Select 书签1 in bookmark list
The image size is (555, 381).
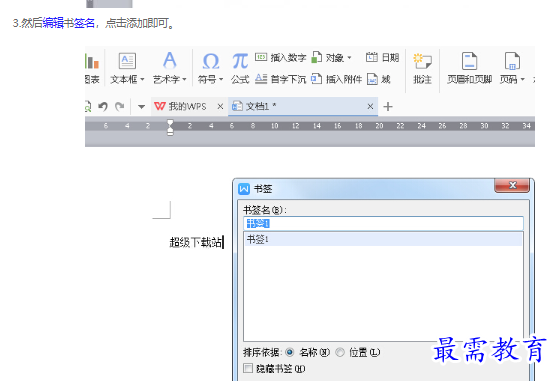(383, 239)
